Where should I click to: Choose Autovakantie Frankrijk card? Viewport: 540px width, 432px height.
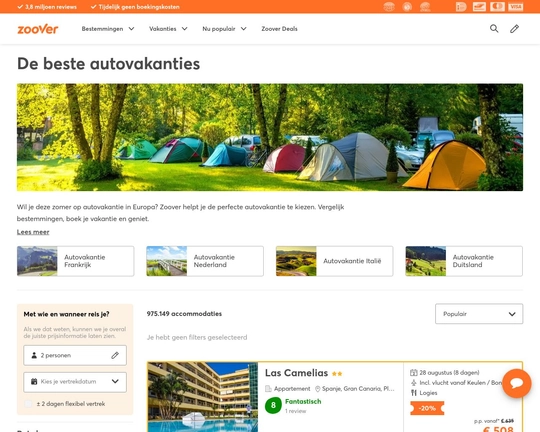pos(75,261)
